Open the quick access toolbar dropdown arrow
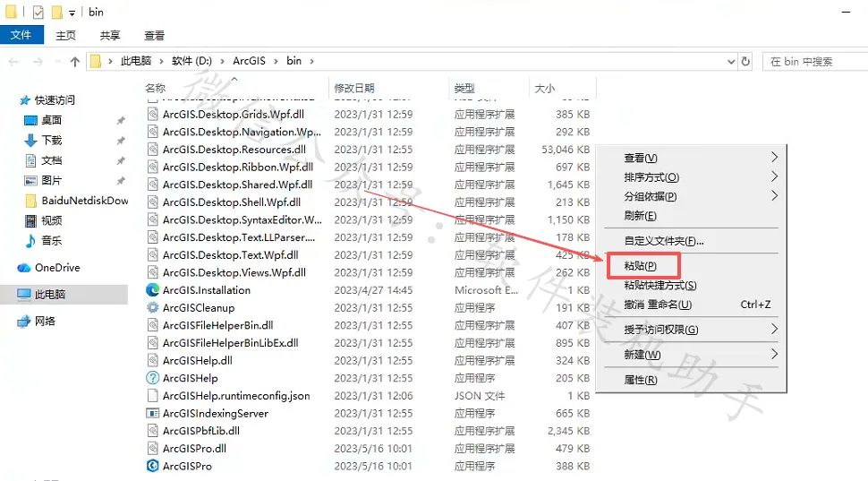The image size is (868, 481). [x=72, y=13]
